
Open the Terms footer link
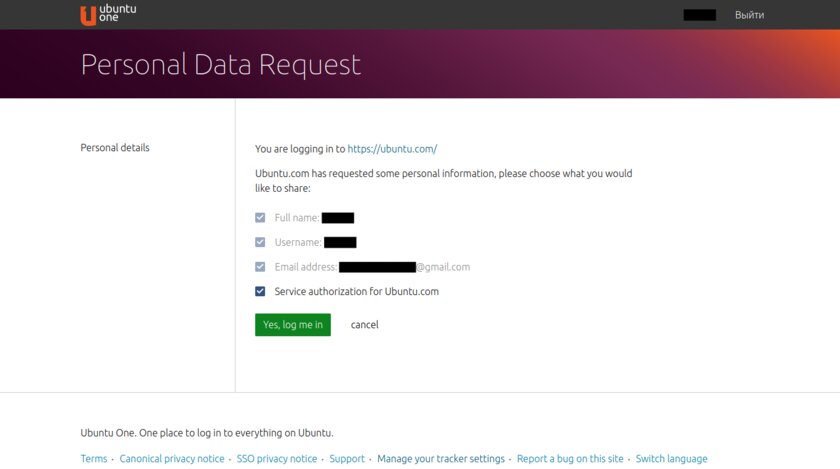tap(94, 459)
